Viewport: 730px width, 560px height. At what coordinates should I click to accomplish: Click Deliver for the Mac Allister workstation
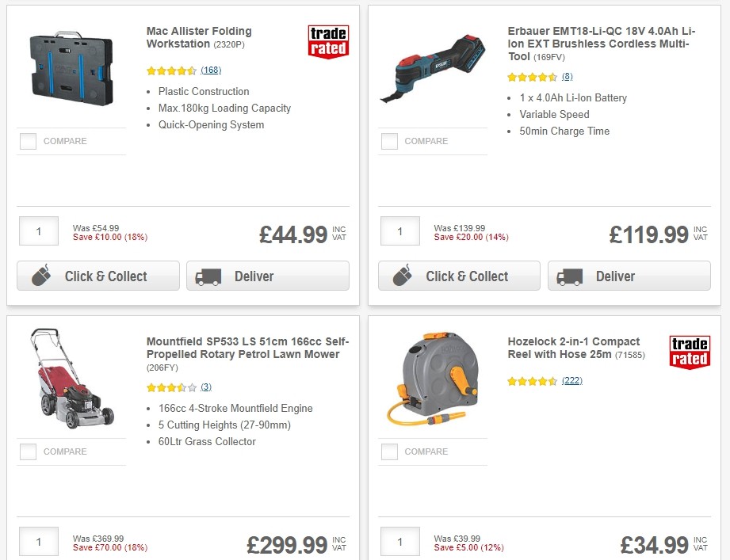267,276
